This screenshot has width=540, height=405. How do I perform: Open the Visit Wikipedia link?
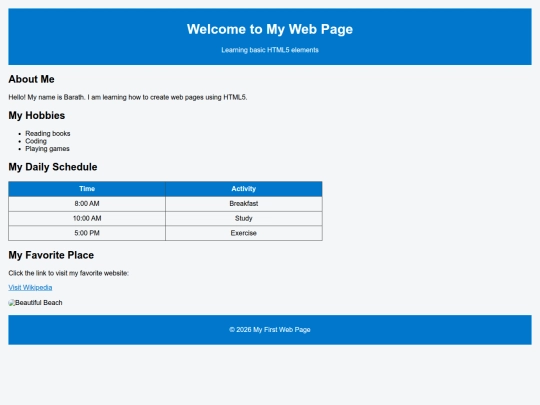pyautogui.click(x=30, y=288)
